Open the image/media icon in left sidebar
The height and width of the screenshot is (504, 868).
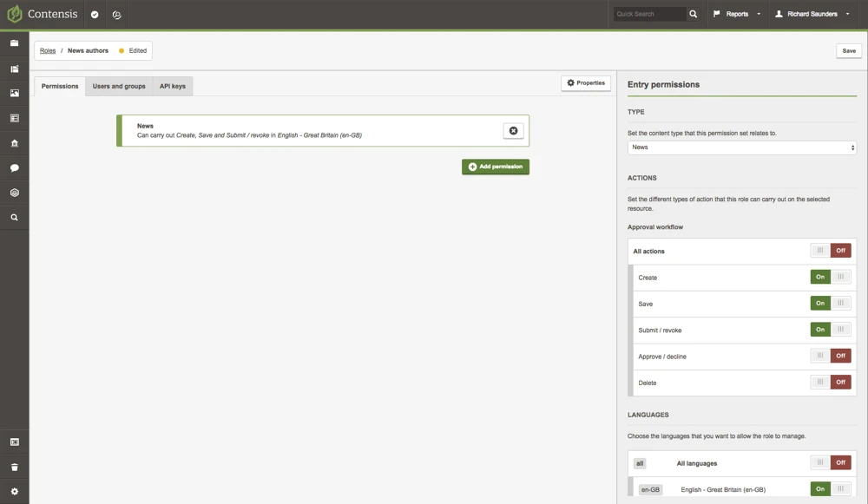(14, 93)
